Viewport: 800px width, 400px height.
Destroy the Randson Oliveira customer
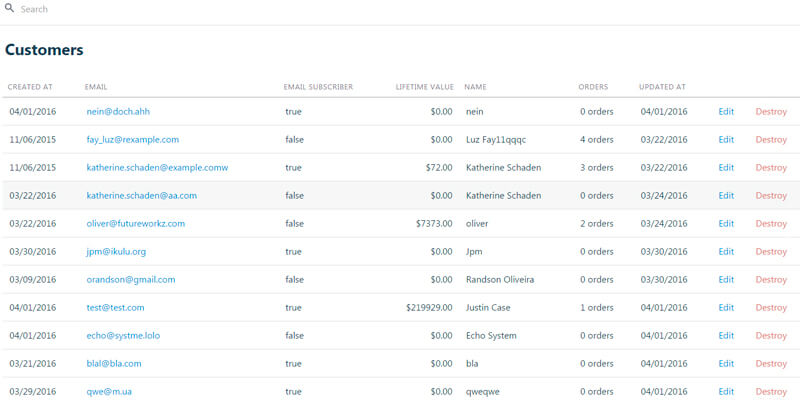tap(771, 280)
